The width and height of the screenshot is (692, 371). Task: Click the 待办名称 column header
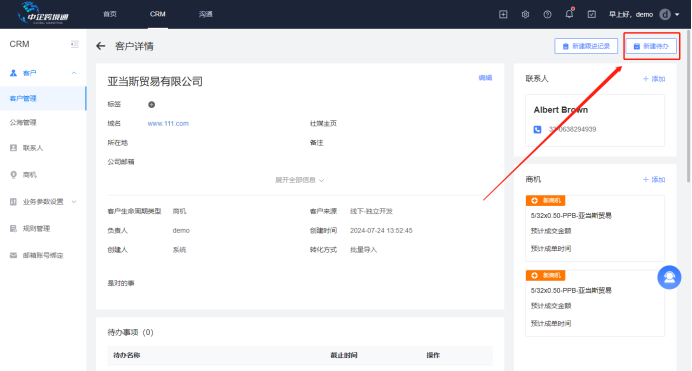127,355
